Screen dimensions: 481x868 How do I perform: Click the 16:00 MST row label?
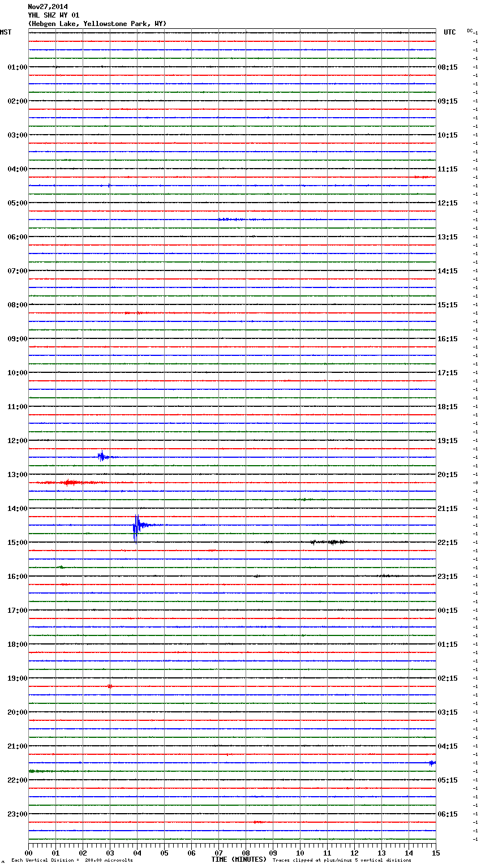click(x=18, y=577)
